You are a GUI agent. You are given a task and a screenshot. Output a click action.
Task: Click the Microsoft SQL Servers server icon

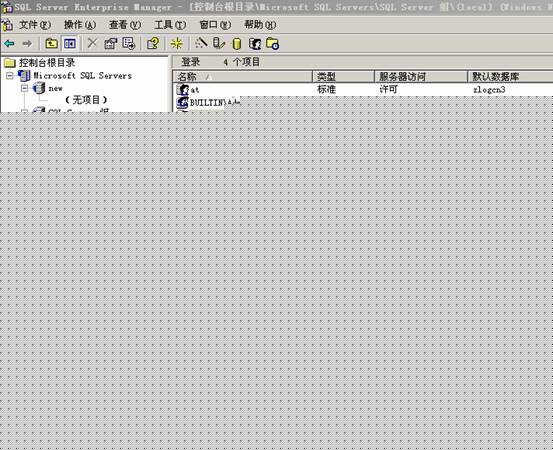pos(24,75)
